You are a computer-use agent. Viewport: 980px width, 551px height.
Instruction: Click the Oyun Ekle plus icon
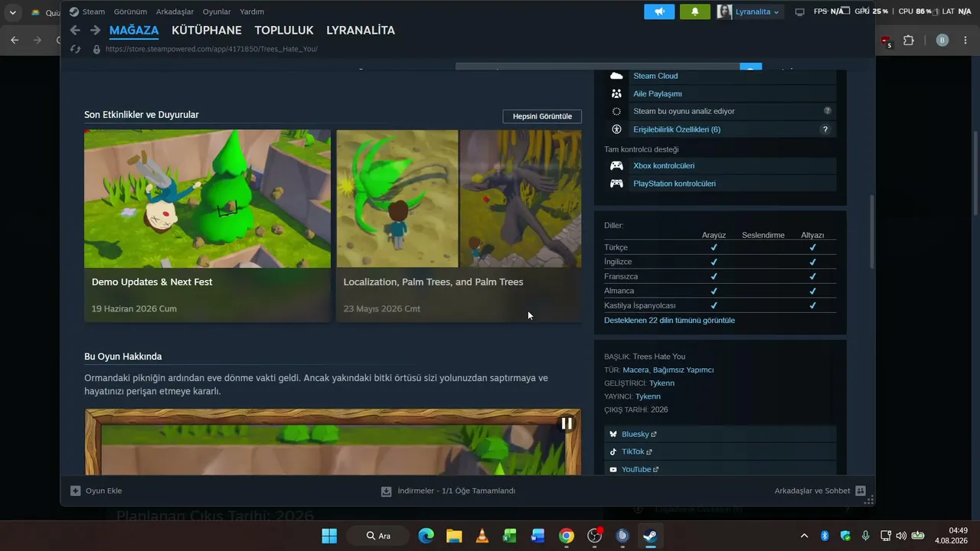click(75, 491)
